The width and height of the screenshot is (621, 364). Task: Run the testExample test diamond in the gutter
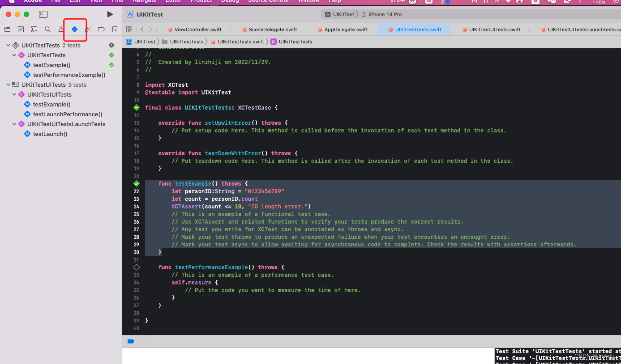tap(137, 183)
